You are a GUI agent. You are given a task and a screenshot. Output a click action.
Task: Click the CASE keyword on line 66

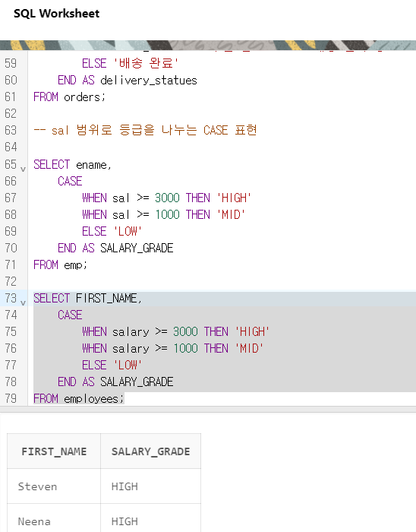click(70, 181)
